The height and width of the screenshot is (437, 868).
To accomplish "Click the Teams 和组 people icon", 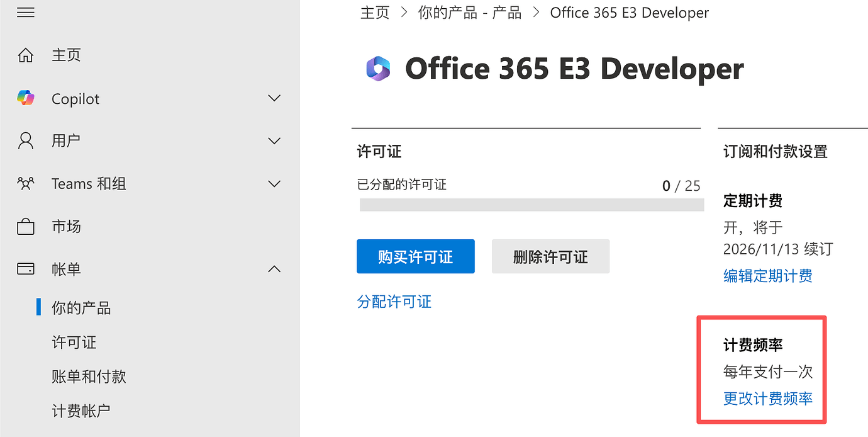I will click(x=25, y=183).
